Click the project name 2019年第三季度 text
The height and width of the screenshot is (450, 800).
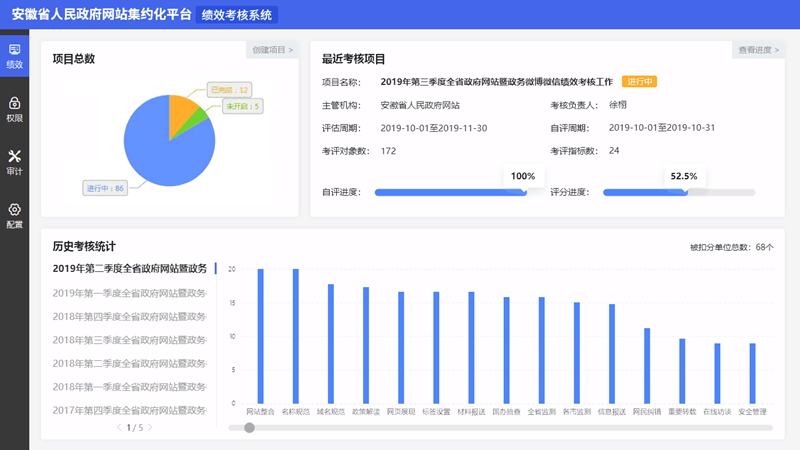click(496, 82)
